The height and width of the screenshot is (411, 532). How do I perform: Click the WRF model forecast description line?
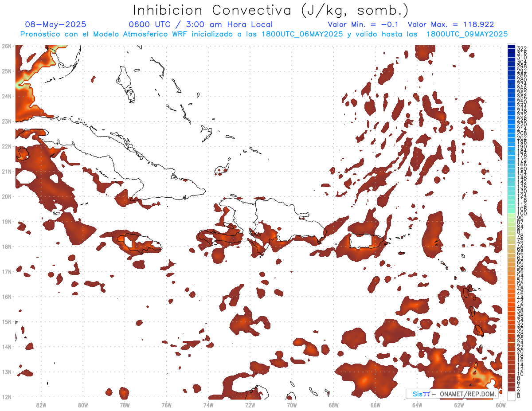pyautogui.click(x=264, y=34)
